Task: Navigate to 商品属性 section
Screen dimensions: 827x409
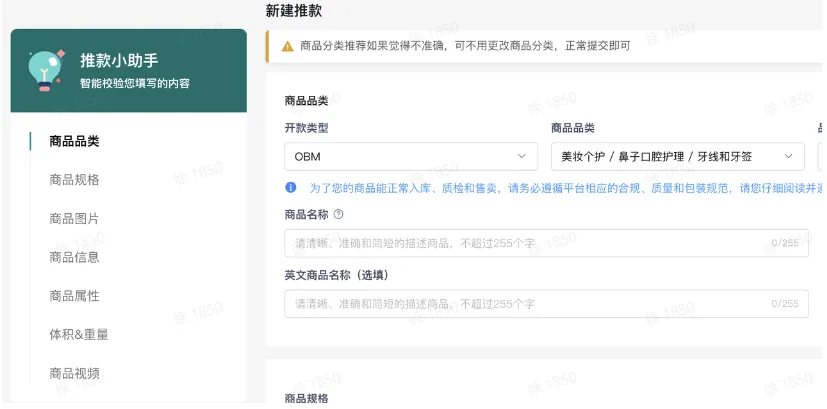Action: (74, 296)
